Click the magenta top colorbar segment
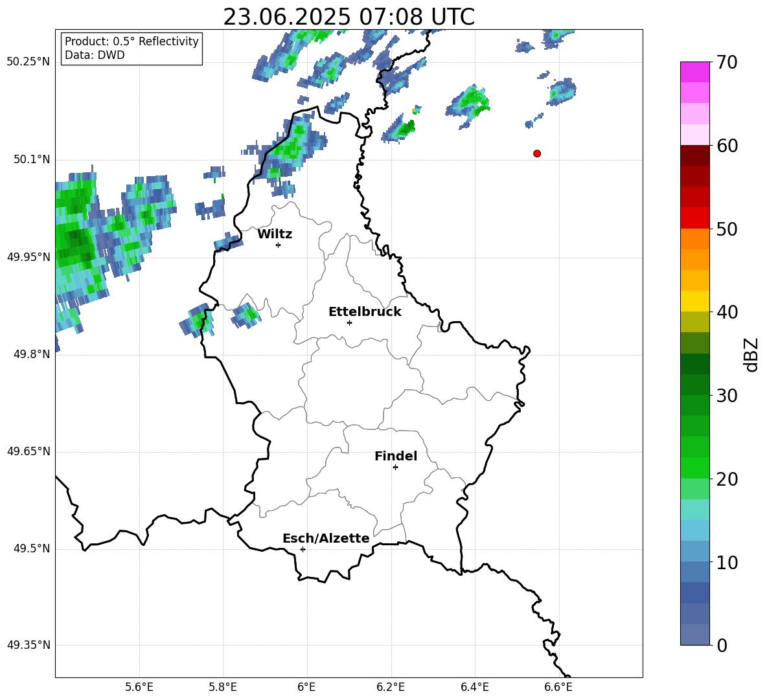Viewport: 767px width, 700px height. tap(694, 73)
